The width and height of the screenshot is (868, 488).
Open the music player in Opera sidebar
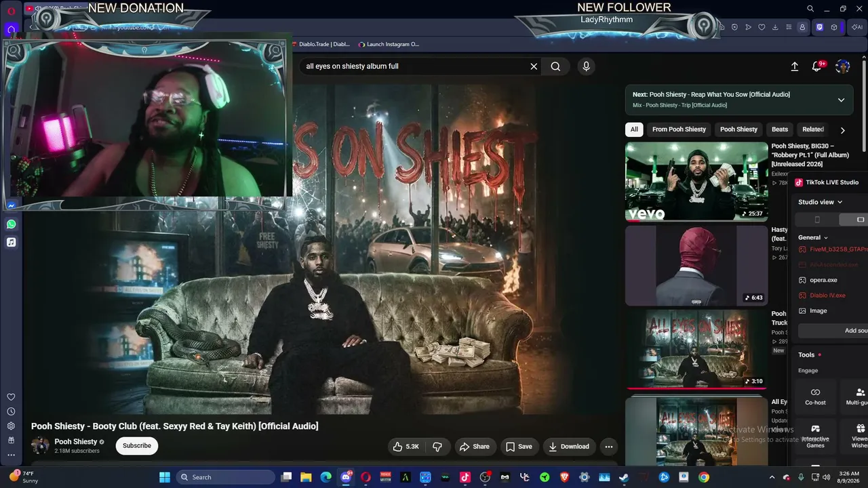click(x=11, y=242)
